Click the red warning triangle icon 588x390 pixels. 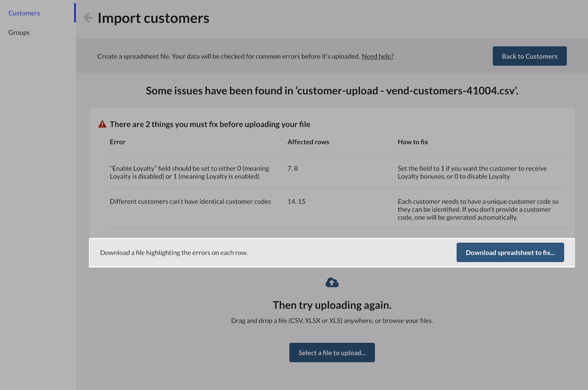click(102, 124)
